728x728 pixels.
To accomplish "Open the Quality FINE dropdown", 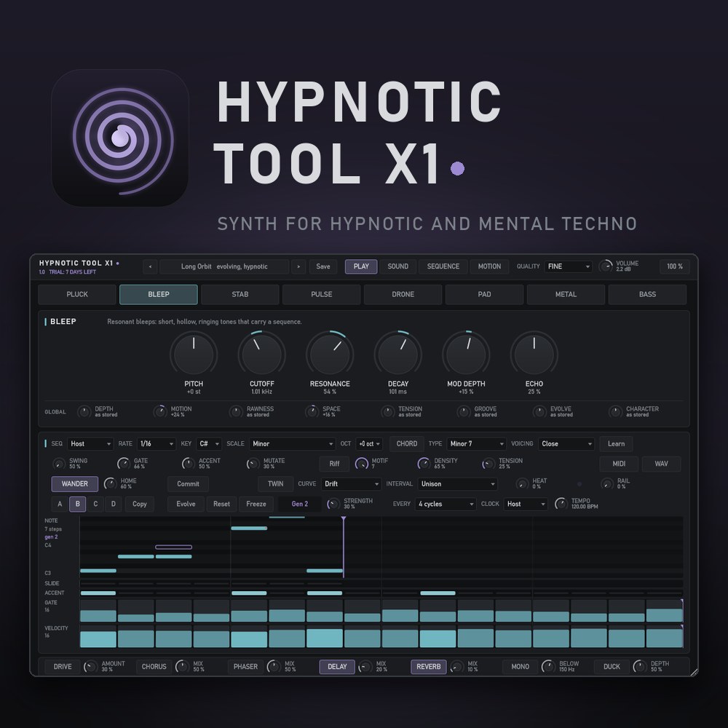I will (569, 266).
